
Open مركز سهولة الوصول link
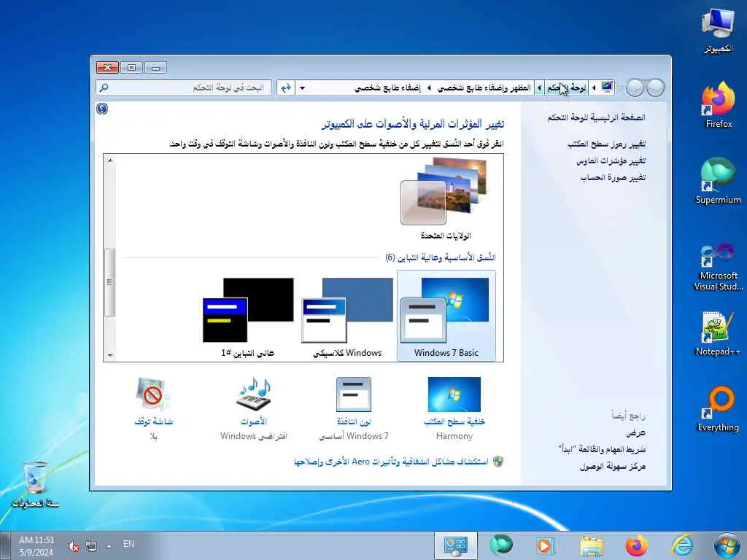(613, 466)
